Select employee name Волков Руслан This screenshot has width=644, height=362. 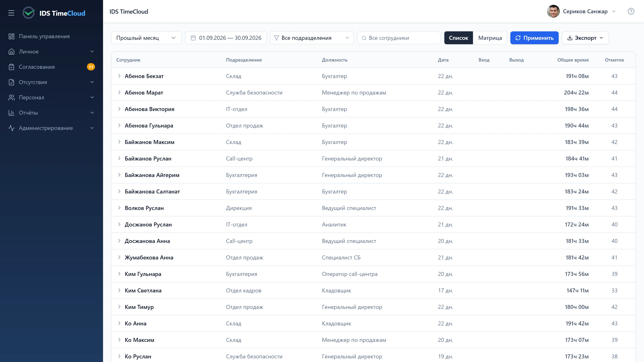click(x=144, y=208)
